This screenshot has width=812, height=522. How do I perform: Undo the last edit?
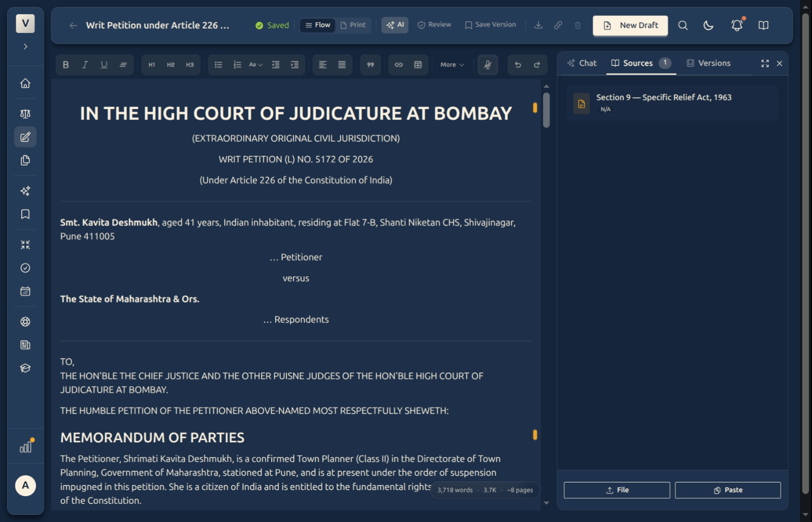click(518, 64)
